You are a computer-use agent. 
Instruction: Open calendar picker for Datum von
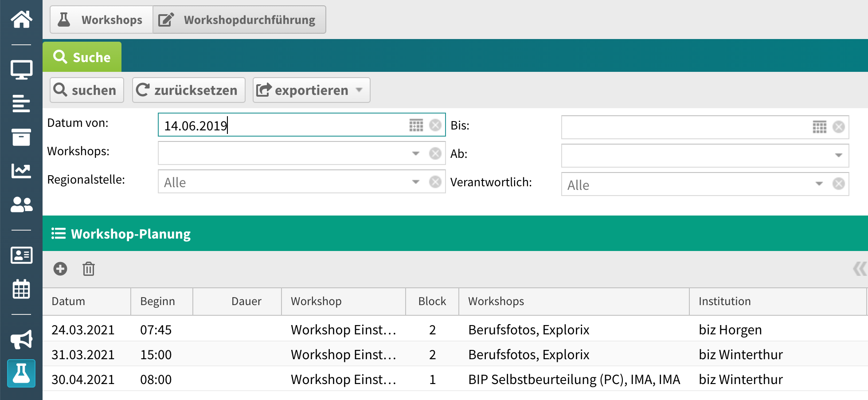416,125
